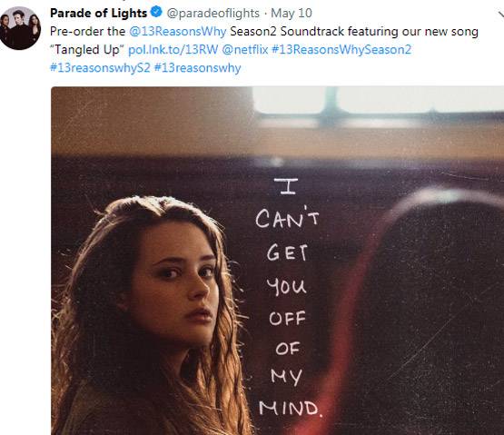Click the "Pre-order the" tweet text
The image size is (504, 435).
[87, 32]
